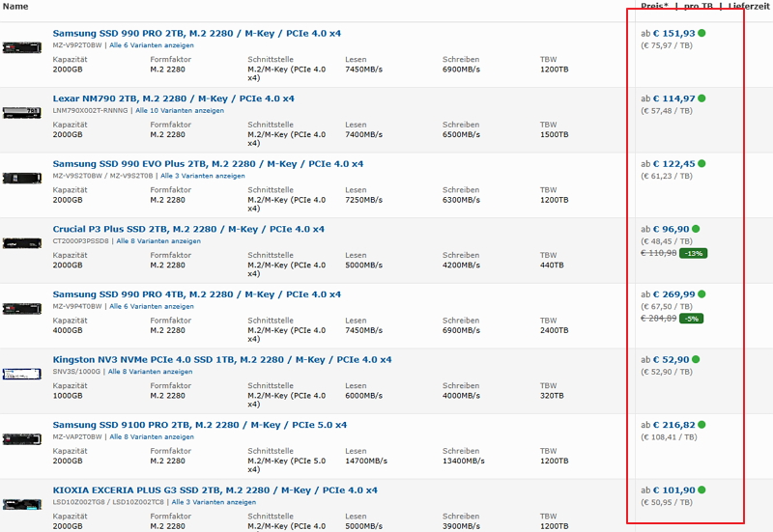Screen dimensions: 773x532
Task: Select Kapazität value 1000GB
Action: (x=68, y=396)
